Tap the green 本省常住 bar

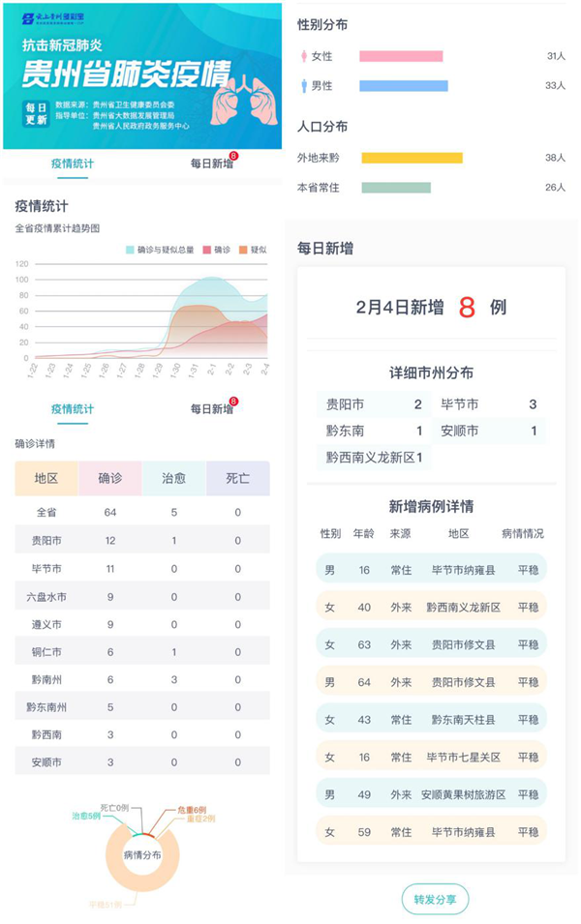396,188
